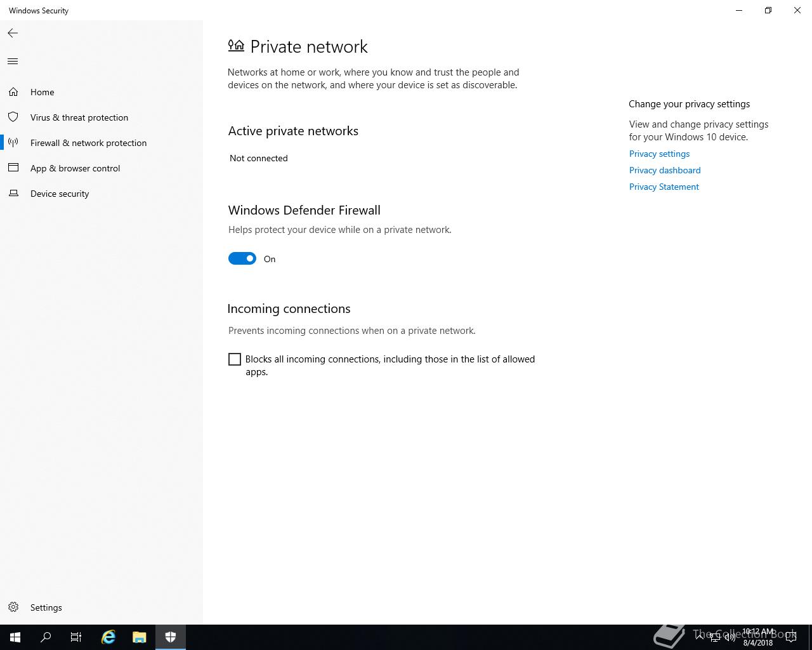812x650 pixels.
Task: Click the back arrow icon
Action: click(13, 33)
